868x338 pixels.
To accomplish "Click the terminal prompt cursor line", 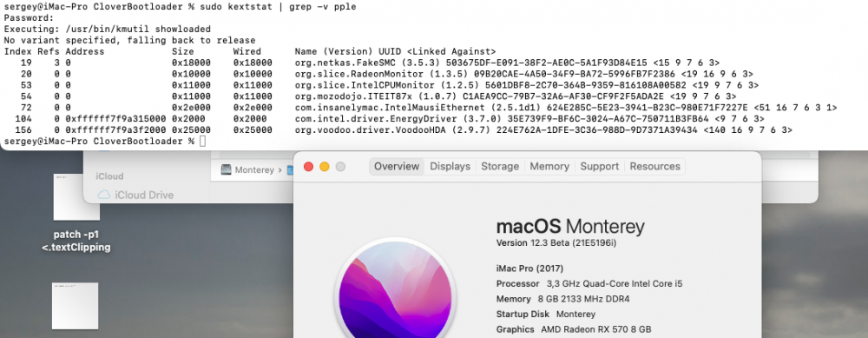I will 105,142.
